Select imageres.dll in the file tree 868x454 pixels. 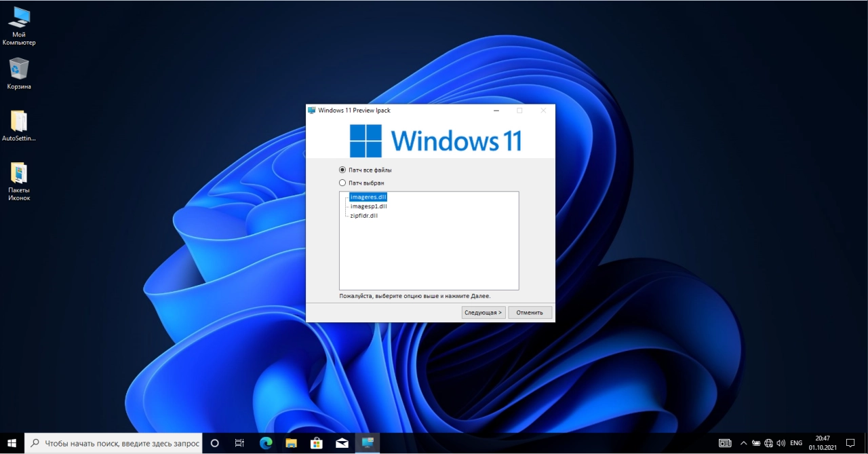click(368, 197)
